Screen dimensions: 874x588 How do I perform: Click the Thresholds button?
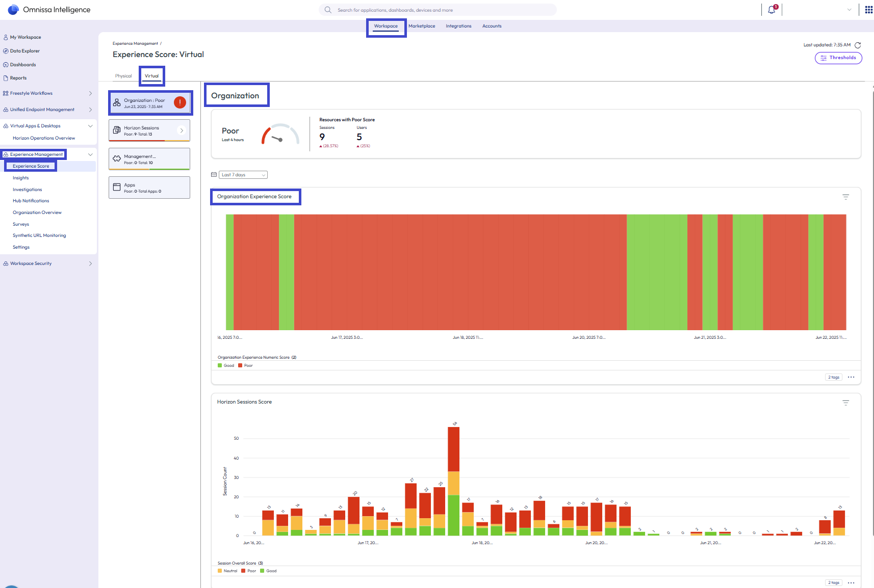coord(838,58)
